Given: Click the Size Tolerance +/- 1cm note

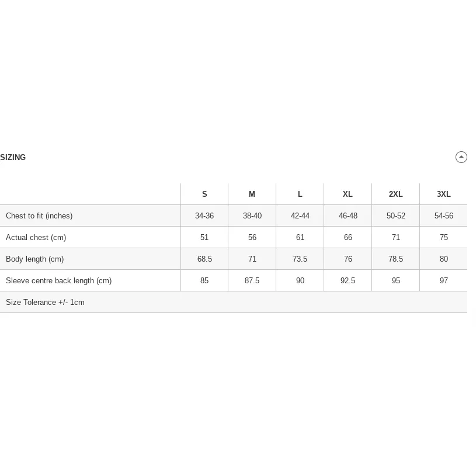Looking at the screenshot, I should [45, 303].
